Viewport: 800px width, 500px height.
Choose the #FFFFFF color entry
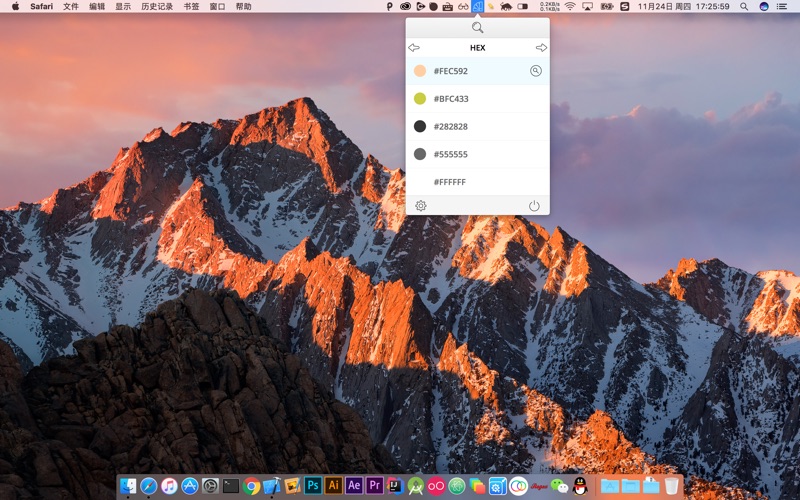(x=478, y=182)
